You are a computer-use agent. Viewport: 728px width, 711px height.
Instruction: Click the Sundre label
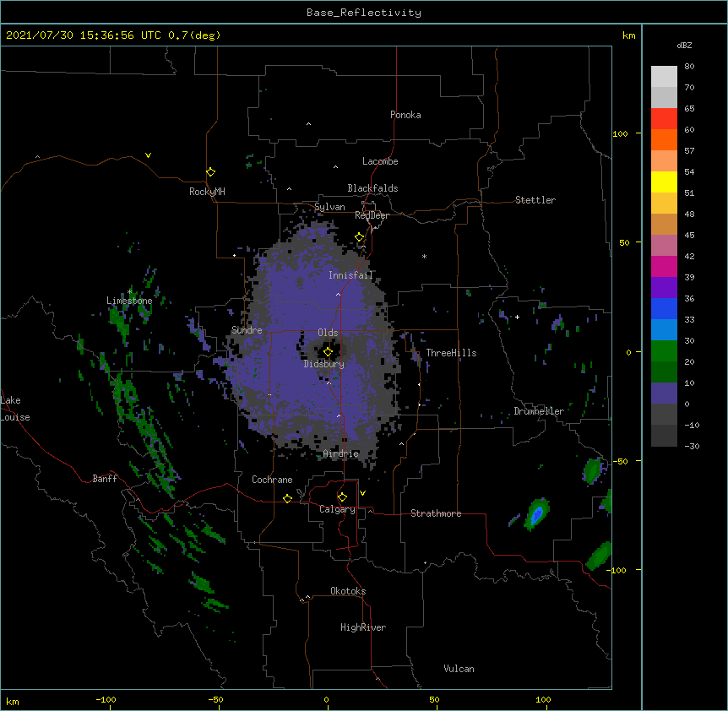pyautogui.click(x=247, y=330)
